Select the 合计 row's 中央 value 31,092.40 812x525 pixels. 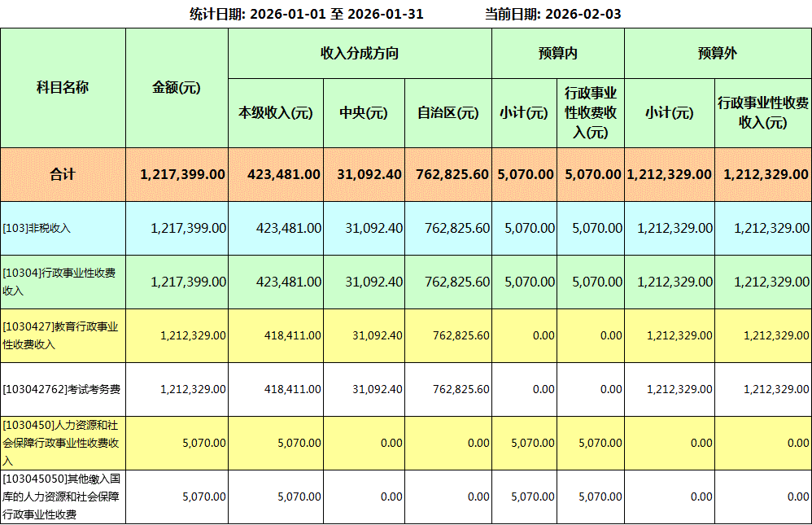[369, 174]
